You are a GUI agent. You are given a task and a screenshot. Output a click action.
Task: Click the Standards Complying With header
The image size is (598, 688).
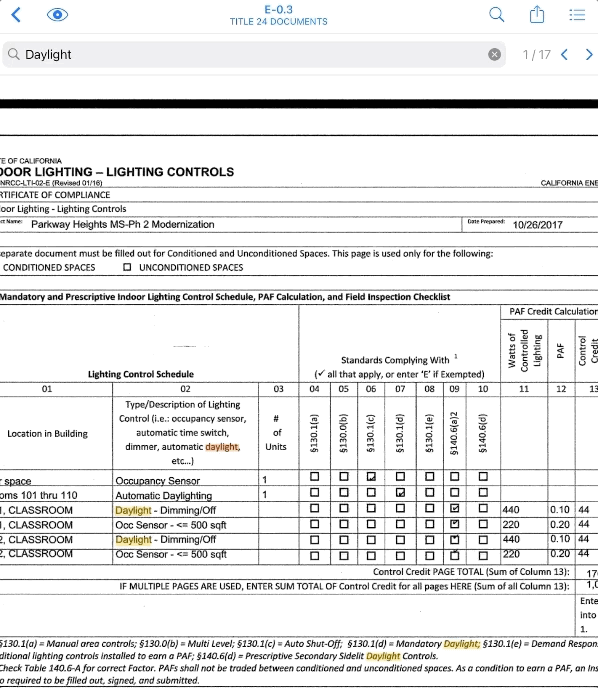[x=395, y=360]
